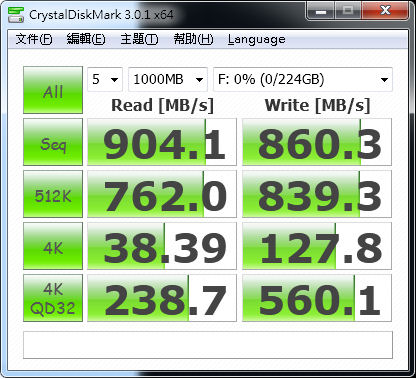Click the 4K QD32 write result 560.1
The width and height of the screenshot is (417, 379).
pos(317,298)
